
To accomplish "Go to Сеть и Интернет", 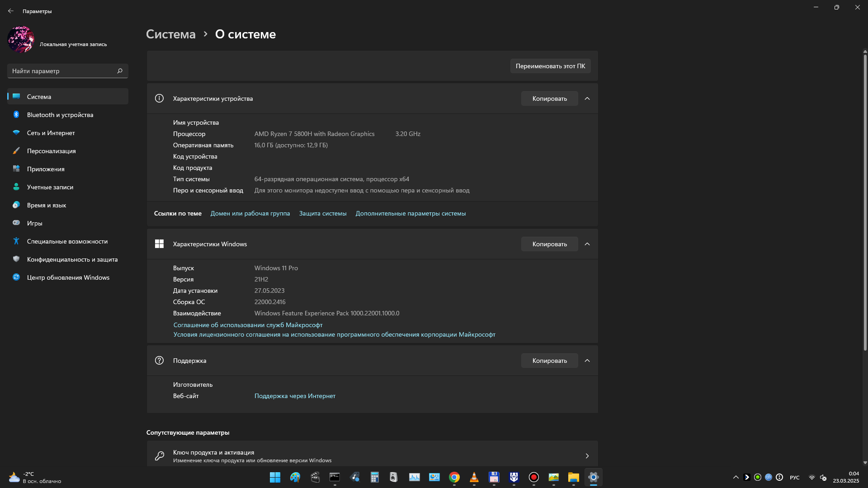I will tap(68, 133).
